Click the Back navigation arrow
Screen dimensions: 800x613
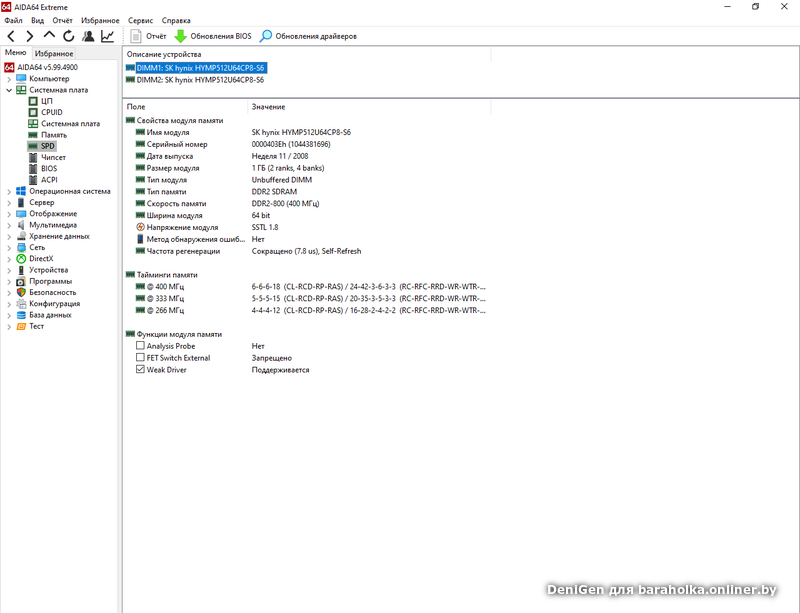(x=11, y=36)
